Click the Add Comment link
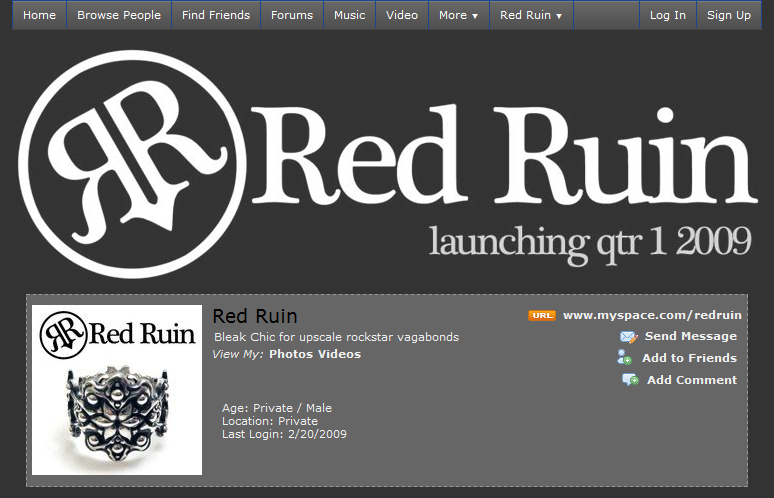The image size is (774, 498). [692, 380]
